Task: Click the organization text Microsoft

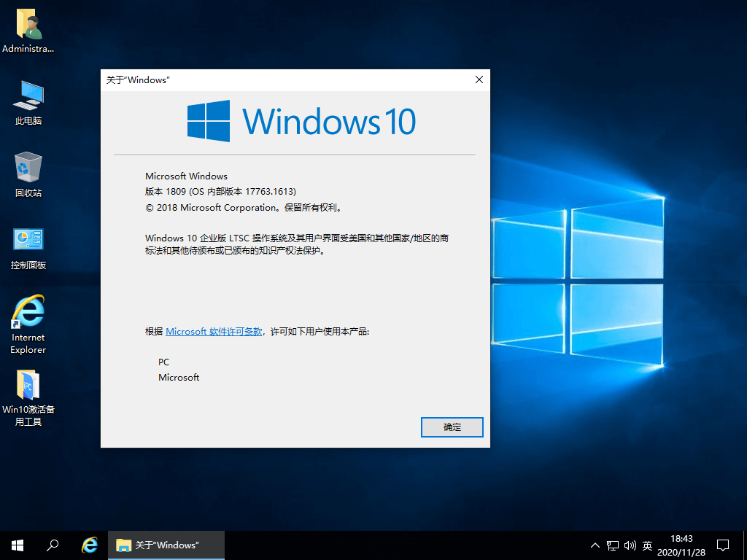Action: 179,377
